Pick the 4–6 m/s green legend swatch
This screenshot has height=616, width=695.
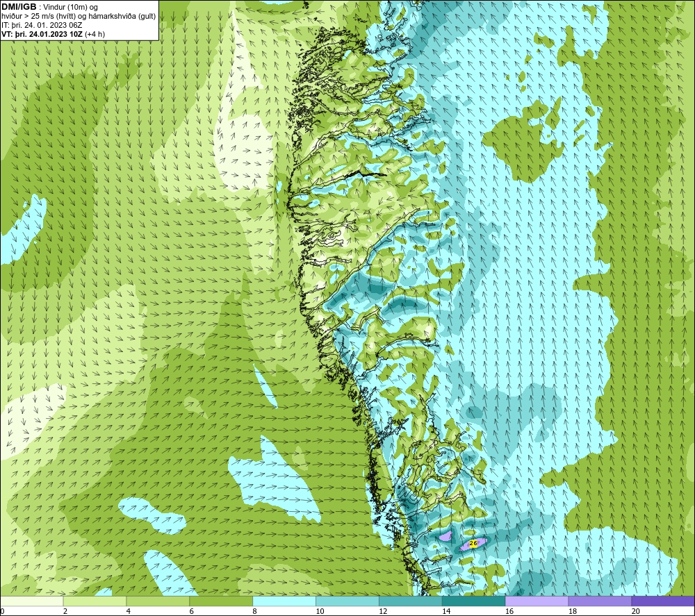click(158, 601)
